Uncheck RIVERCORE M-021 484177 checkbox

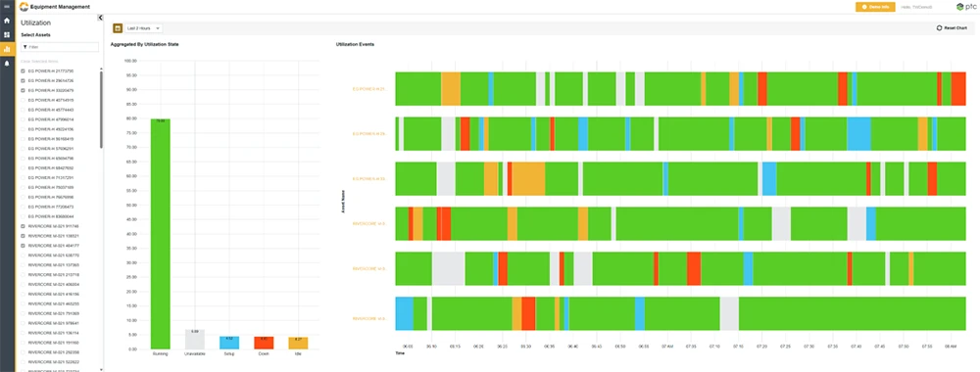click(x=24, y=246)
